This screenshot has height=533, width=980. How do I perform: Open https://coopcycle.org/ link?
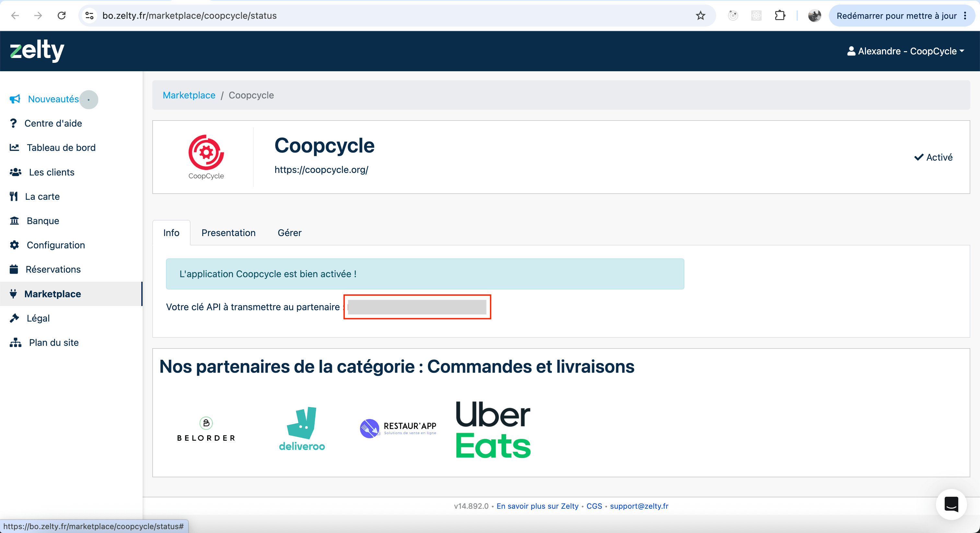pos(321,170)
